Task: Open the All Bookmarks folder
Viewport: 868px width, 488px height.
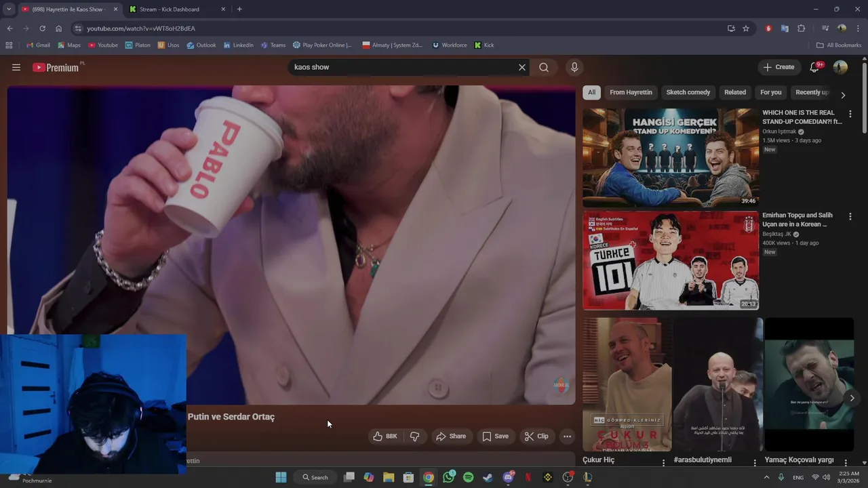Action: pyautogui.click(x=839, y=45)
